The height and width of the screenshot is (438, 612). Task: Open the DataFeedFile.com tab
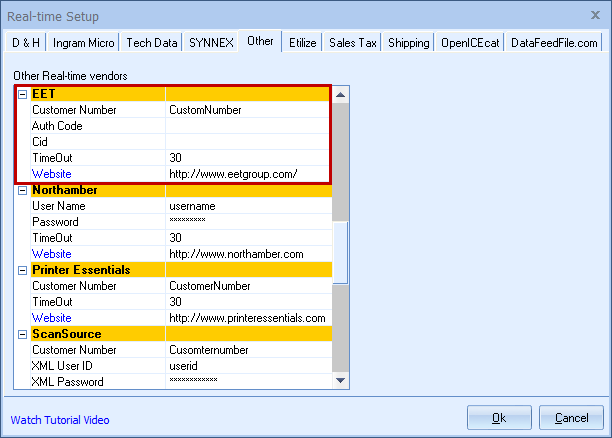(x=554, y=43)
